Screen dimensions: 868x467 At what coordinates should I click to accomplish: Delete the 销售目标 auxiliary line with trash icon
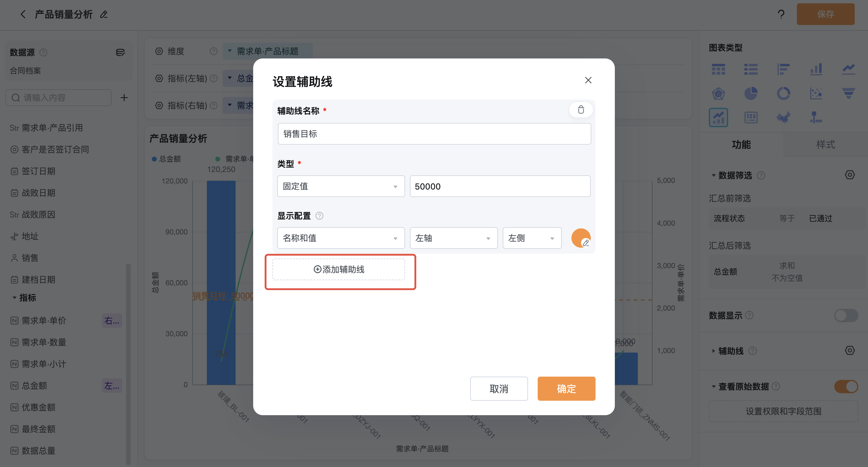580,110
